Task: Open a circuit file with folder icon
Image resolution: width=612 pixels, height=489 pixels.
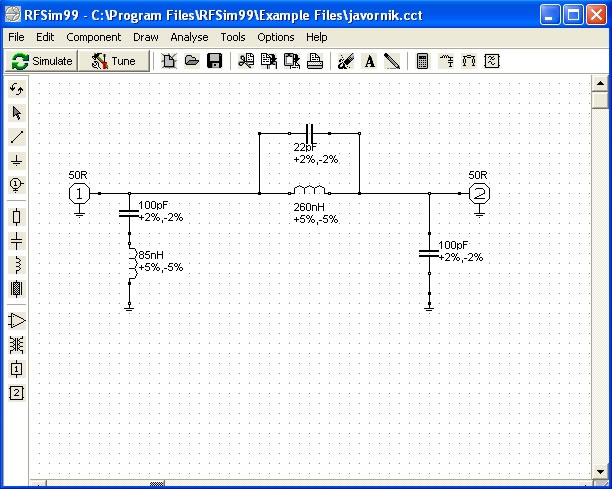Action: point(191,61)
